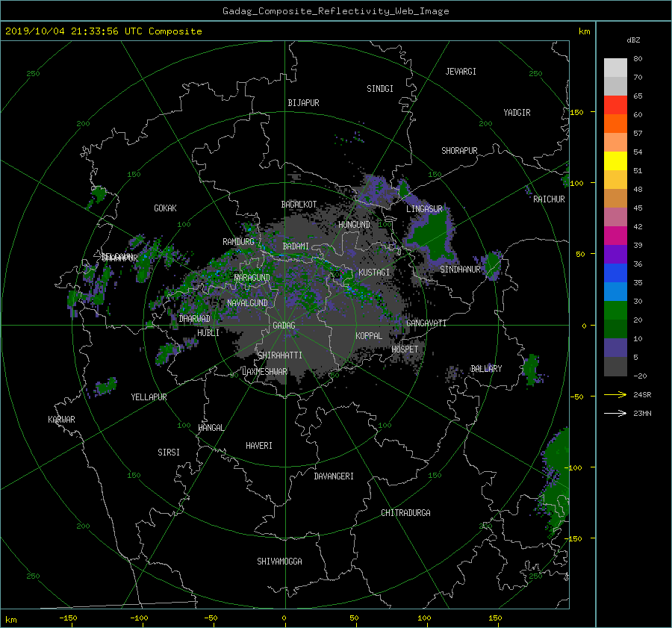672x628 pixels.
Task: Click the KARWAR city label
Action: [x=61, y=420]
